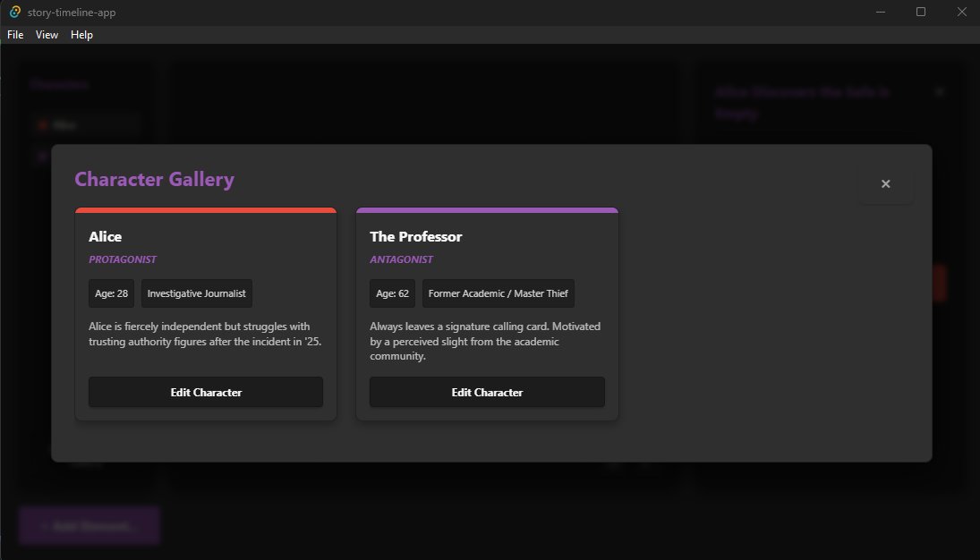This screenshot has width=980, height=560.
Task: Click The Professor's description paragraph
Action: (485, 341)
